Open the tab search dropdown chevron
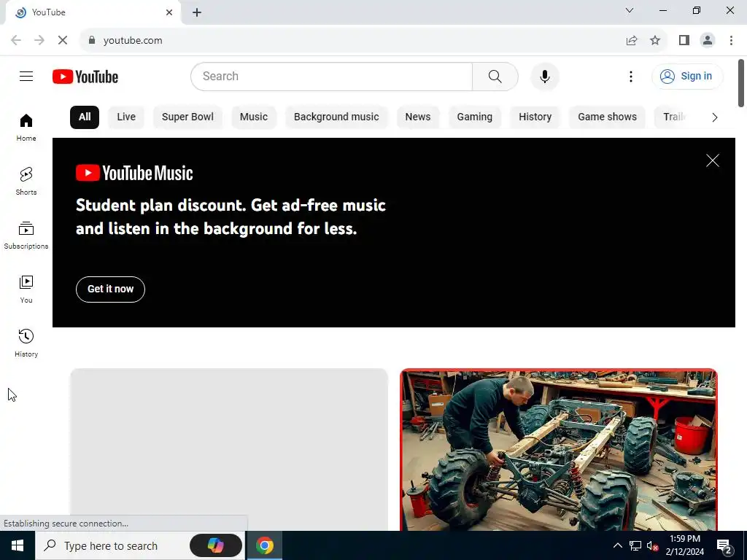Screen dimensions: 747x560 click(x=630, y=10)
